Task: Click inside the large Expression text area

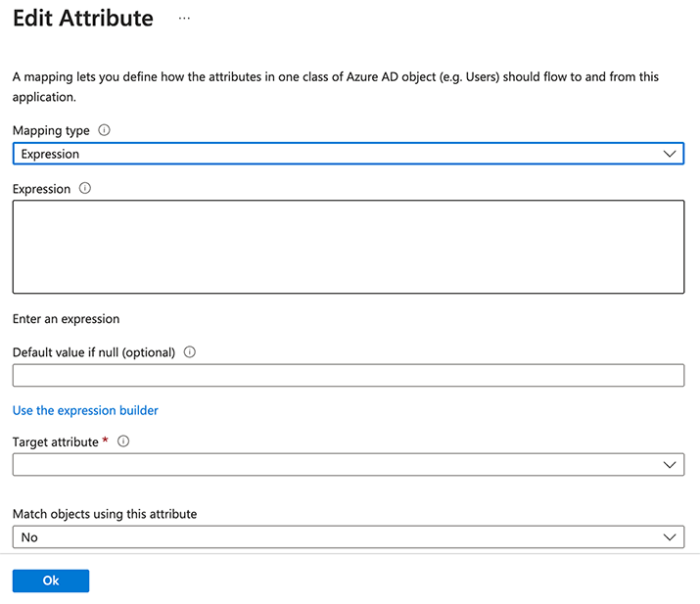Action: (x=348, y=247)
